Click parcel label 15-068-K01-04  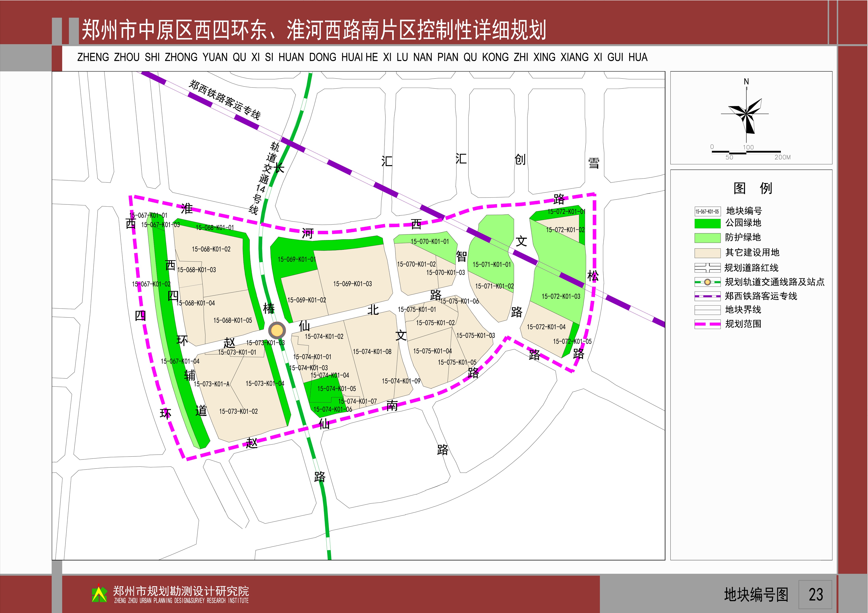195,303
